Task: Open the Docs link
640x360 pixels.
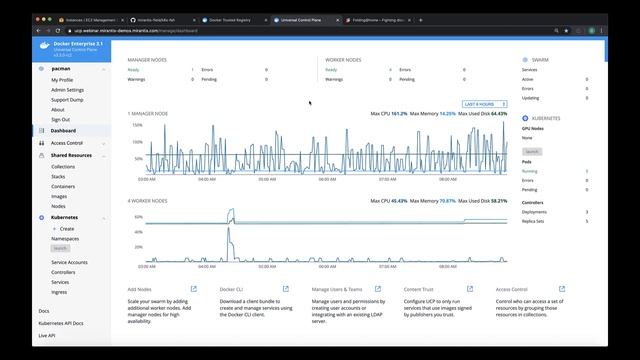Action: point(44,311)
